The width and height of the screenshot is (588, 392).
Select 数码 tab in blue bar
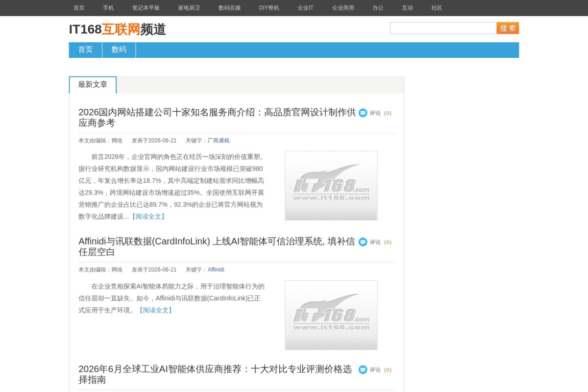[x=119, y=50]
